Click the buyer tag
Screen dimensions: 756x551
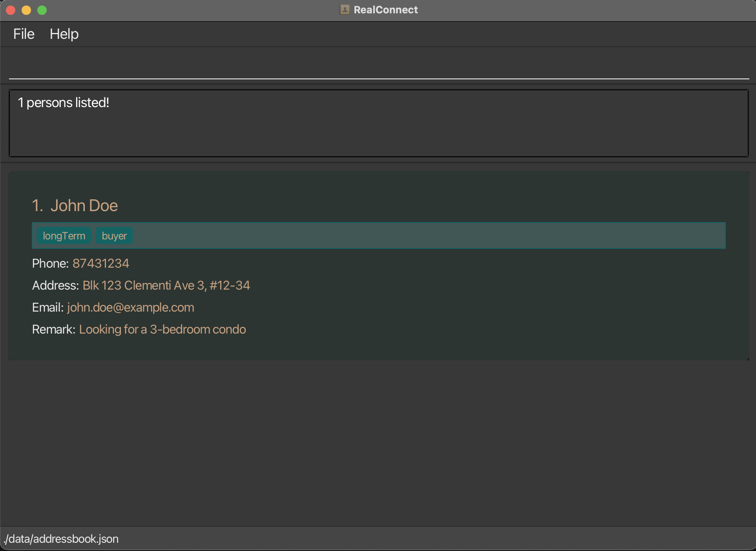(114, 236)
